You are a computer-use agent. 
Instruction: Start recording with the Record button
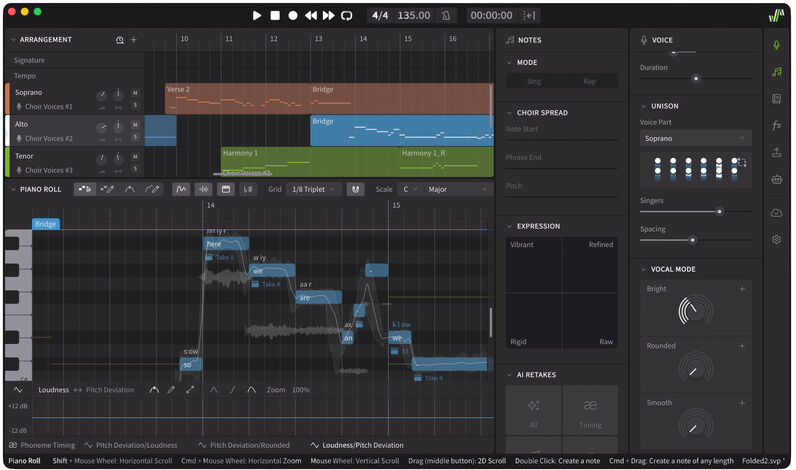tap(293, 16)
